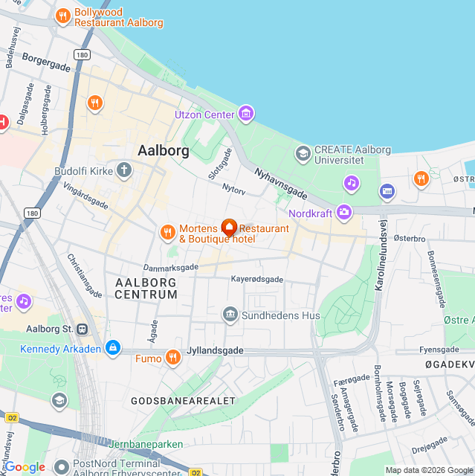Image resolution: width=475 pixels, height=476 pixels.
Task: Click the Bollywood Restaurant Aalborg food icon
Action: 63,16
